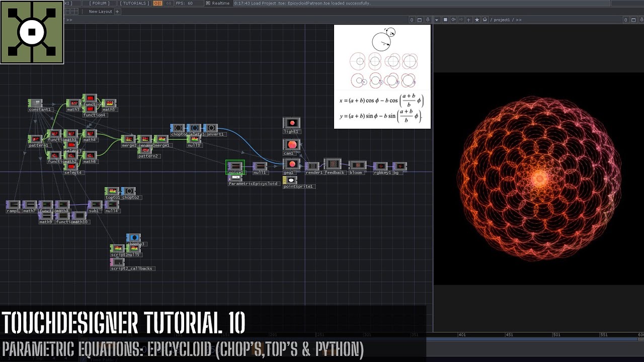Click far right down-arrow pane icon
Screen dimensions: 644x362
(640, 20)
